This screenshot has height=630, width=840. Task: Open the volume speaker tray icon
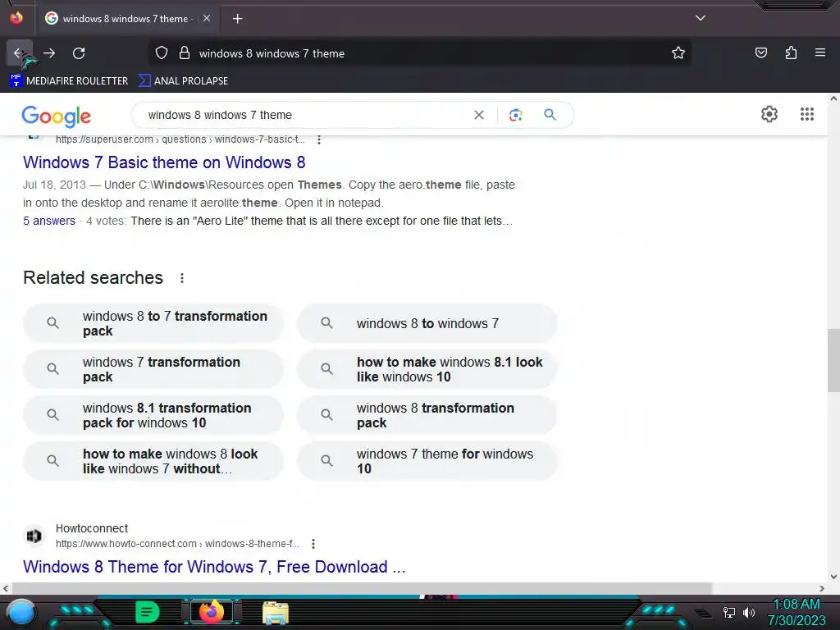tap(748, 612)
